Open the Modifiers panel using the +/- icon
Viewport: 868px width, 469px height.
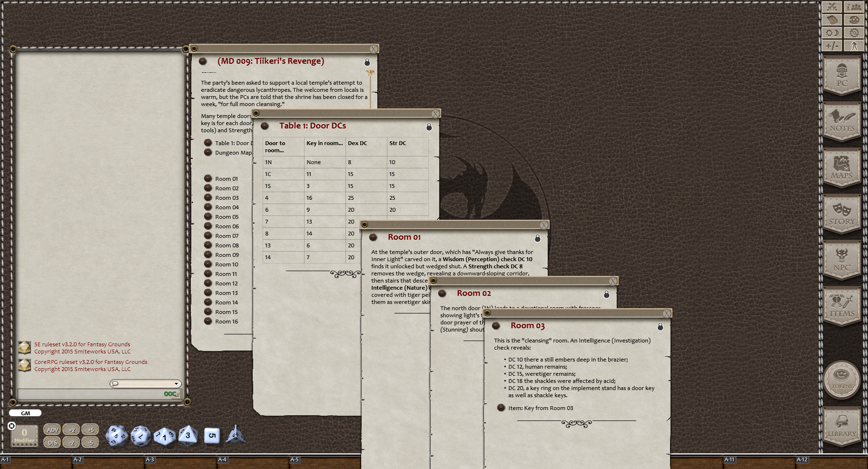(x=832, y=45)
